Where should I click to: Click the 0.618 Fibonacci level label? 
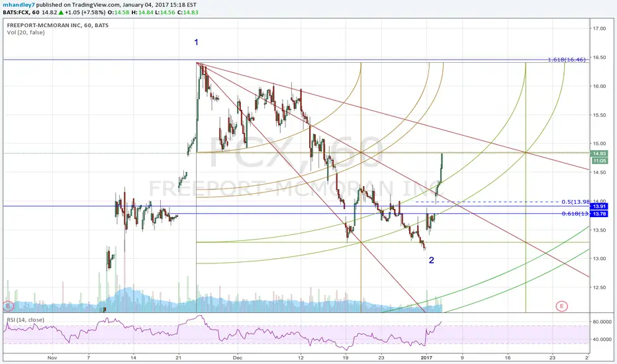coord(575,214)
